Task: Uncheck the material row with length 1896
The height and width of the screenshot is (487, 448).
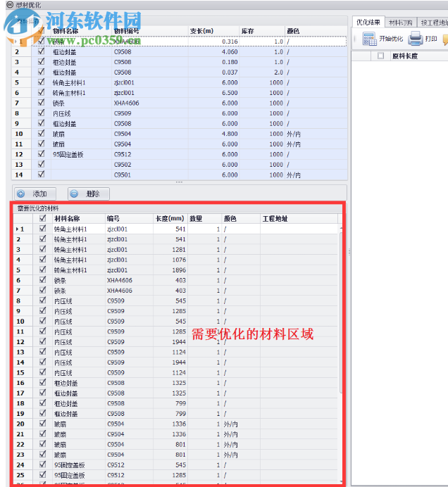Action: (x=42, y=270)
